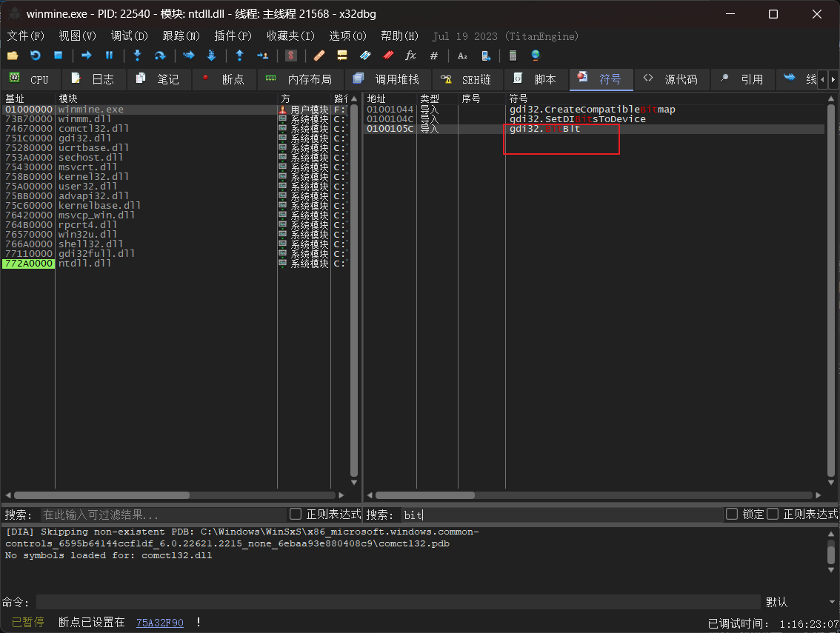840x633 pixels.
Task: Select the gdi32.dll module row
Action: (176, 138)
